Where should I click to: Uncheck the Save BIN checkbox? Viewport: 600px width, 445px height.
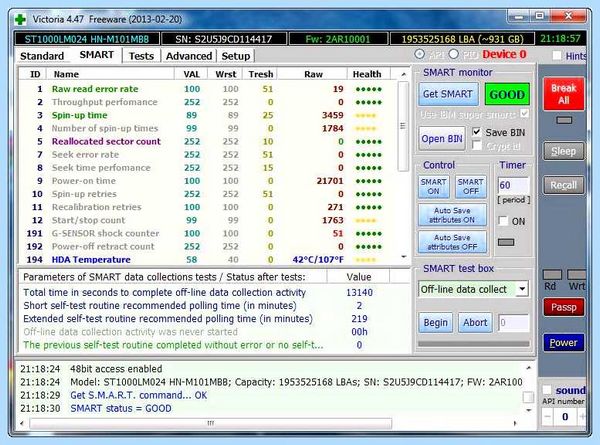[476, 132]
